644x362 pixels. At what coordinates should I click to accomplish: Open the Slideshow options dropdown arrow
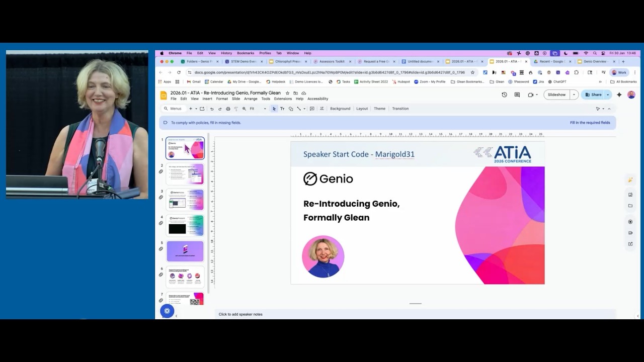tap(574, 95)
